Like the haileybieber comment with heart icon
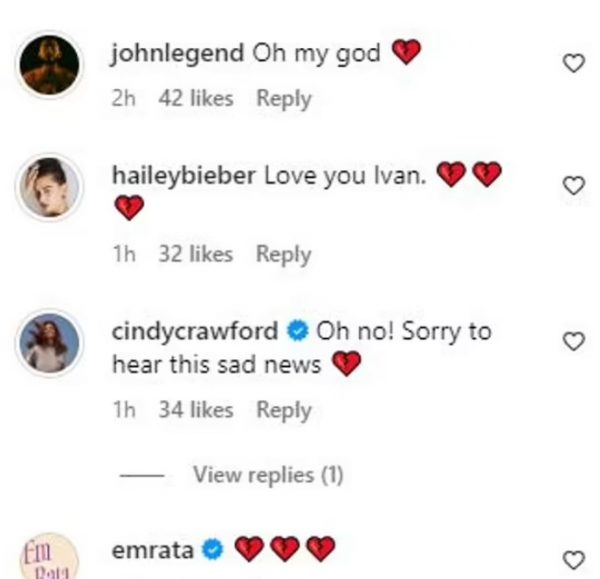The width and height of the screenshot is (600, 579). pos(573,186)
